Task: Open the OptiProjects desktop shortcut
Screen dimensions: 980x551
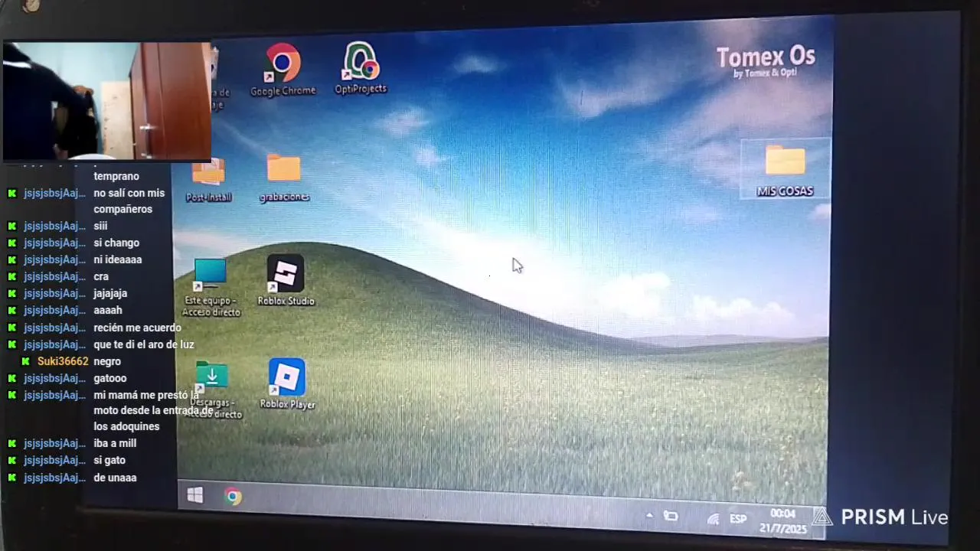Action: (361, 68)
